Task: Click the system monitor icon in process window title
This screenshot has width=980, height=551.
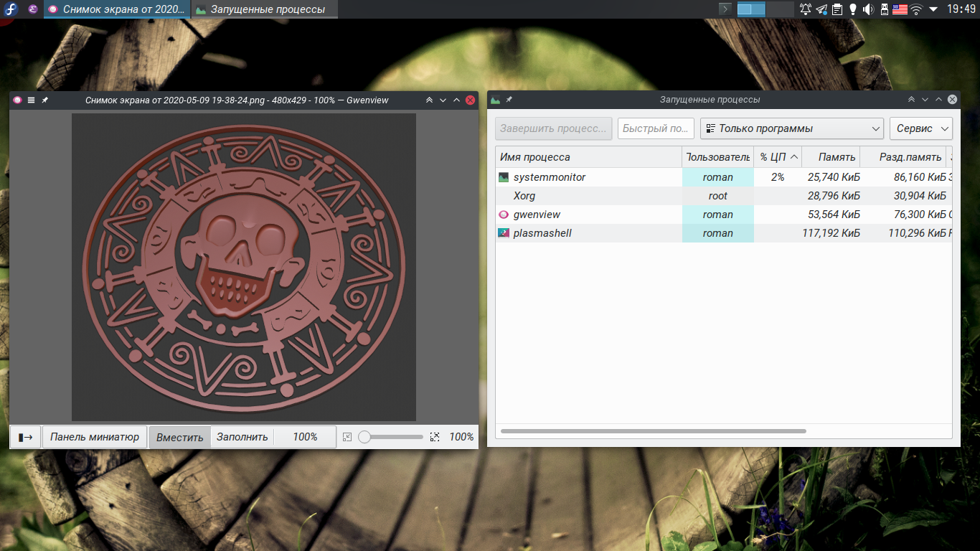Action: (x=496, y=100)
